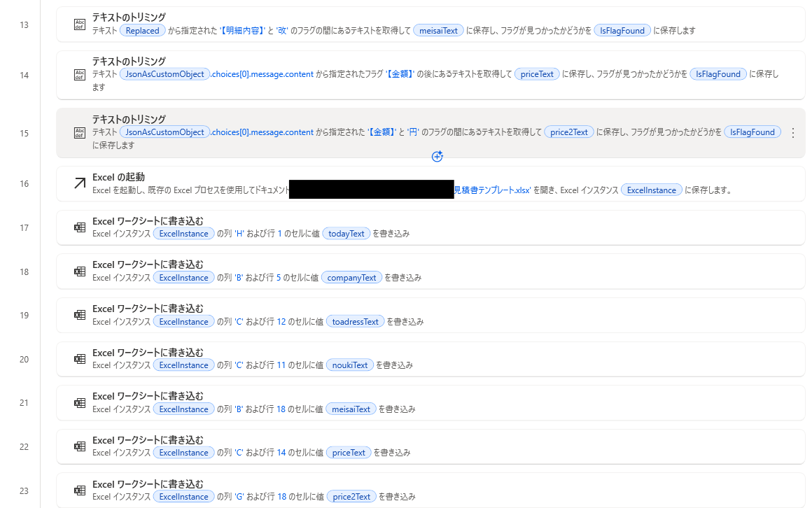Select line number 13 in the gutter
The height and width of the screenshot is (508, 812).
(x=24, y=25)
